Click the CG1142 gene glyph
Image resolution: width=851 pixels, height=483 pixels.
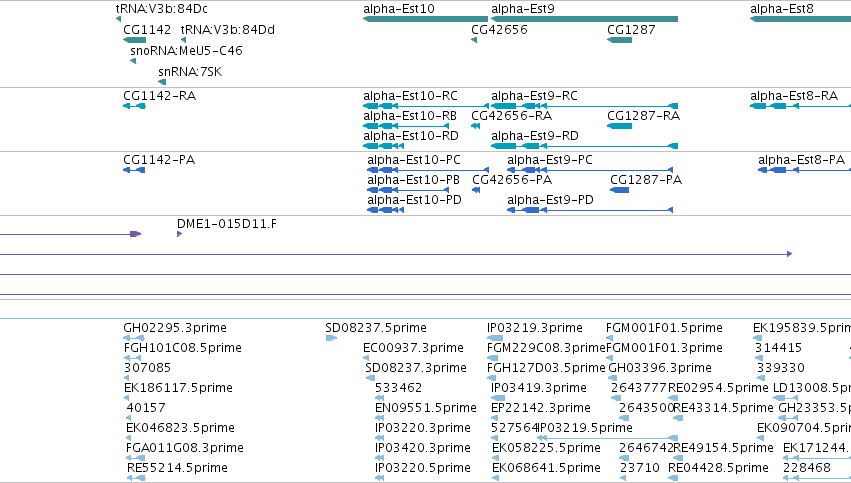coord(135,40)
